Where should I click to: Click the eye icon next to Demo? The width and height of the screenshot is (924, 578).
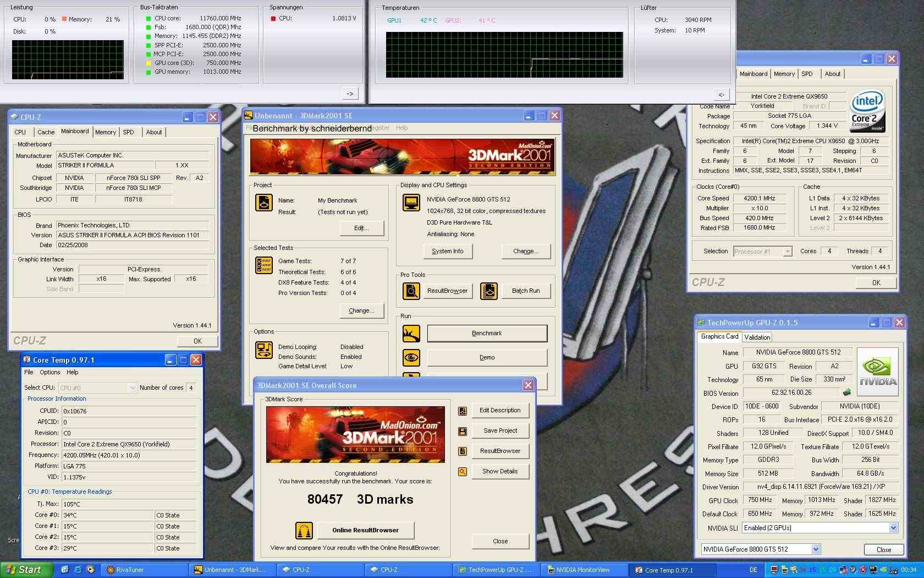[x=411, y=357]
